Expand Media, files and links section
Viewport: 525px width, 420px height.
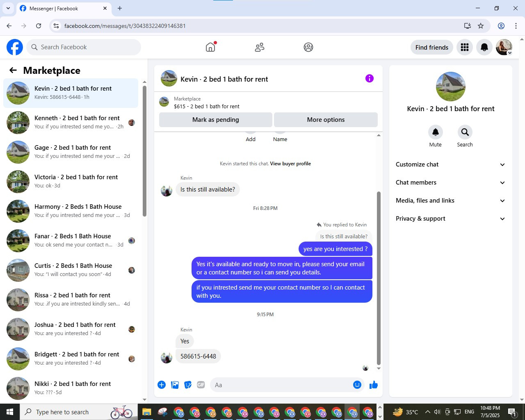click(450, 201)
